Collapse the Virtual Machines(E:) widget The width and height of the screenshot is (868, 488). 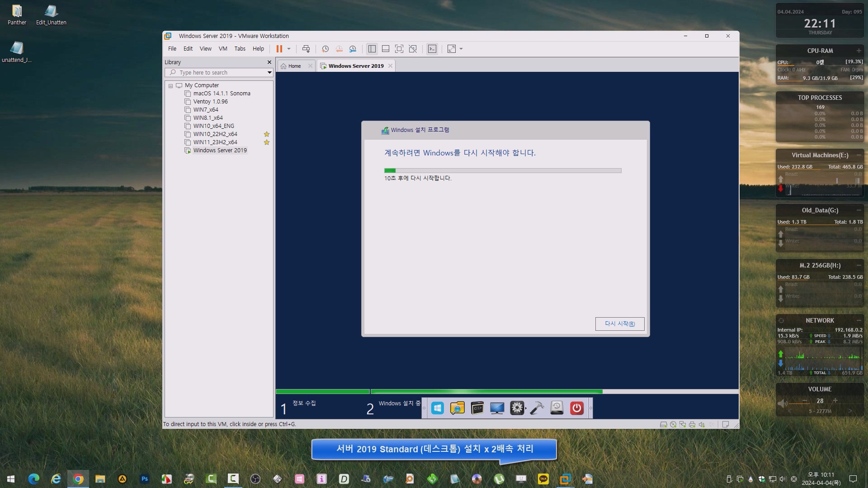tap(859, 155)
